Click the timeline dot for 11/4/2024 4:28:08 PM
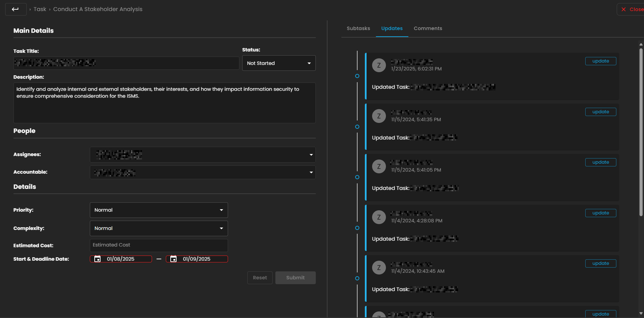 click(x=357, y=228)
